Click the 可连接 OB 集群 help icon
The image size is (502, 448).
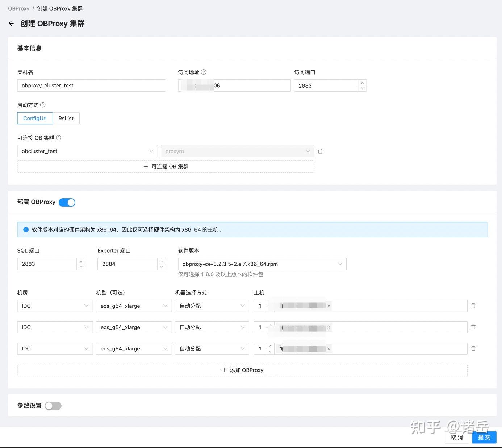(59, 138)
